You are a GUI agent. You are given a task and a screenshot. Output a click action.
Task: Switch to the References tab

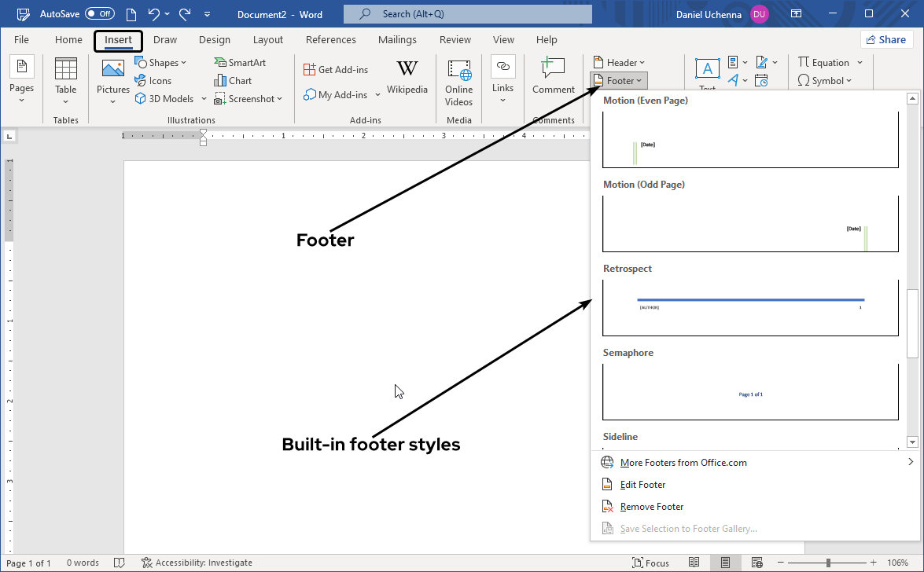point(331,39)
